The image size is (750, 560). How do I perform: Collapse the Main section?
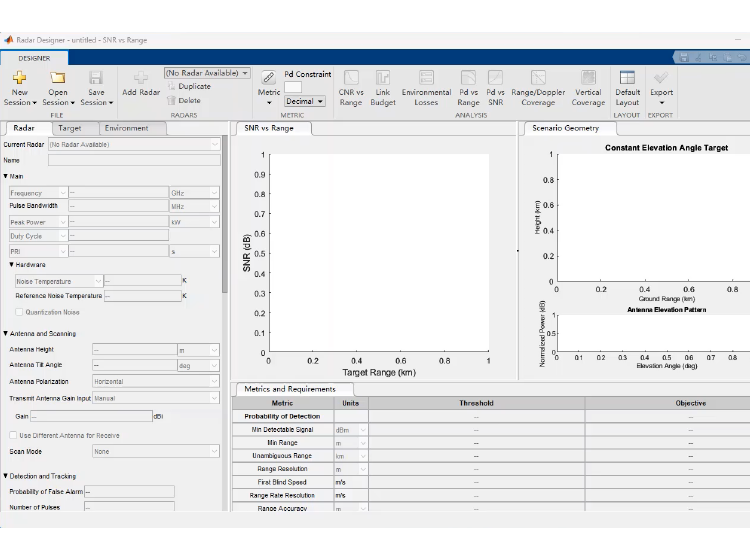click(x=5, y=176)
